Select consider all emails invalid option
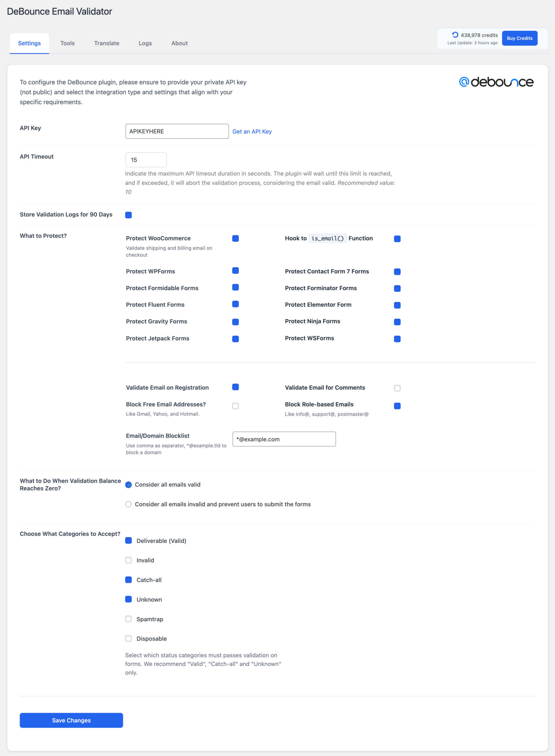The height and width of the screenshot is (756, 555). tap(128, 504)
